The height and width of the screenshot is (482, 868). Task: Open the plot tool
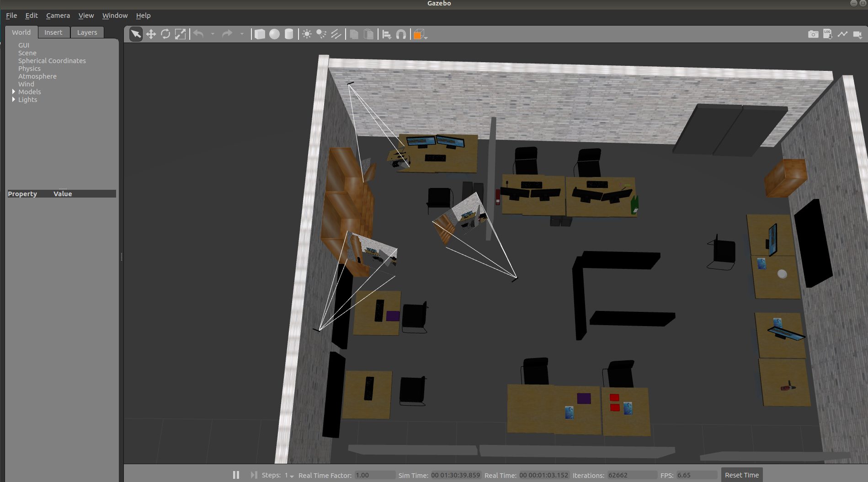[x=842, y=34]
